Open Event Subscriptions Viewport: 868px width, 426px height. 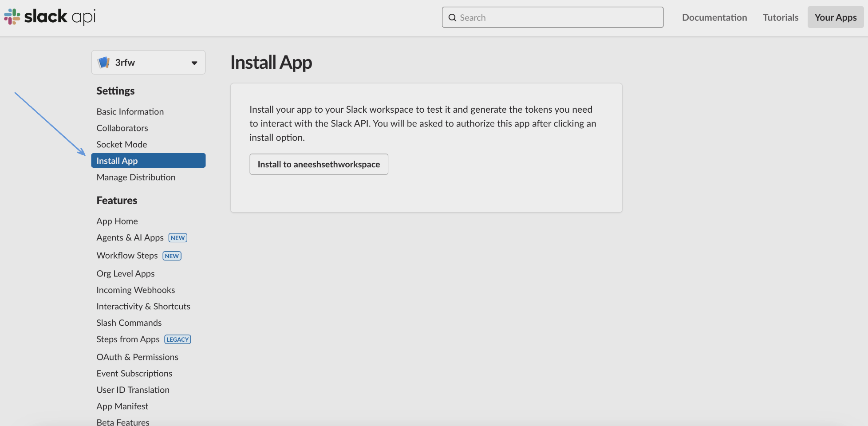134,374
